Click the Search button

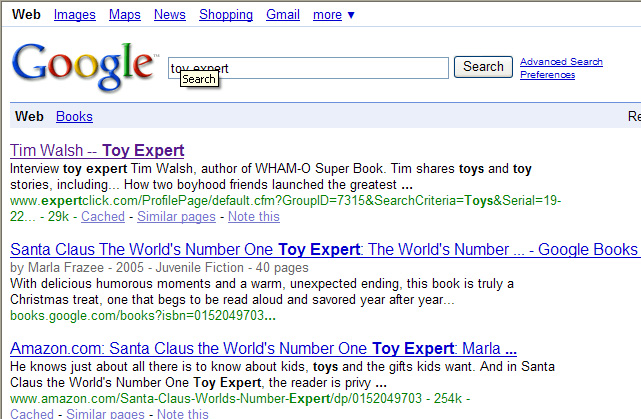tap(483, 67)
